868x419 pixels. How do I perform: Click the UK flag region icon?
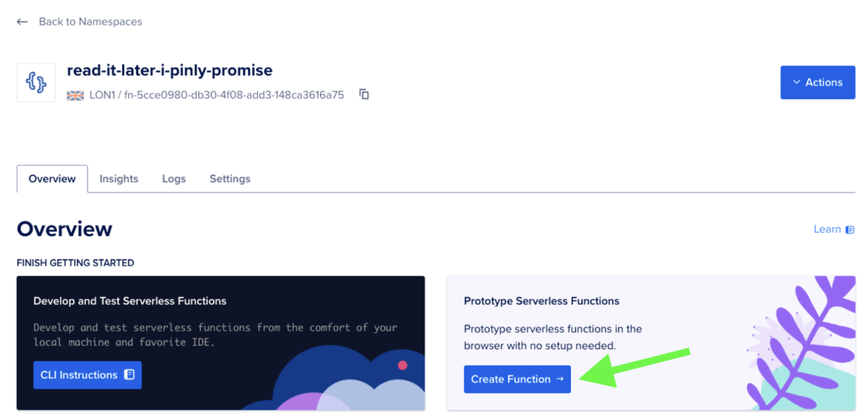(x=75, y=95)
